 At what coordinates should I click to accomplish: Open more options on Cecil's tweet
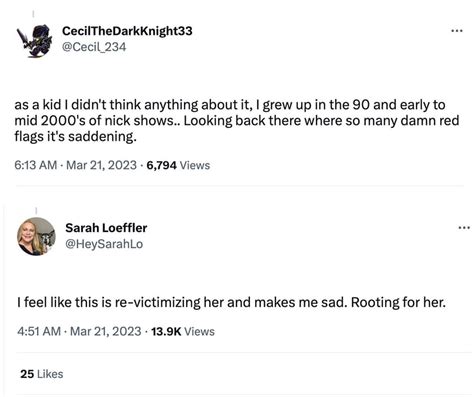click(457, 31)
